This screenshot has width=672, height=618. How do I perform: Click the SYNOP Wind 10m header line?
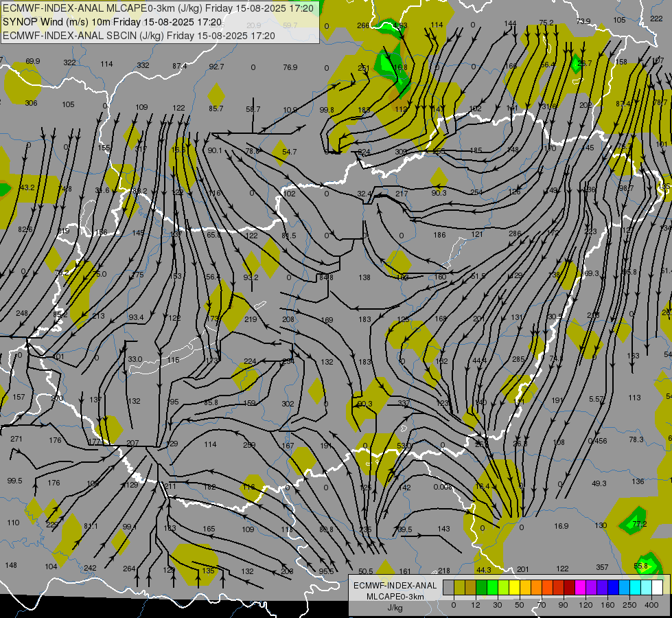coord(113,22)
